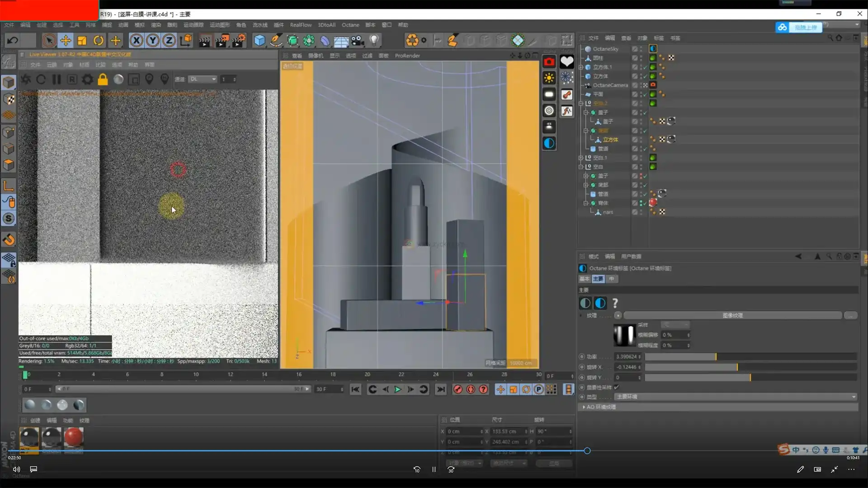
Task: Click the sun icon beside the render view
Action: pos(549,77)
